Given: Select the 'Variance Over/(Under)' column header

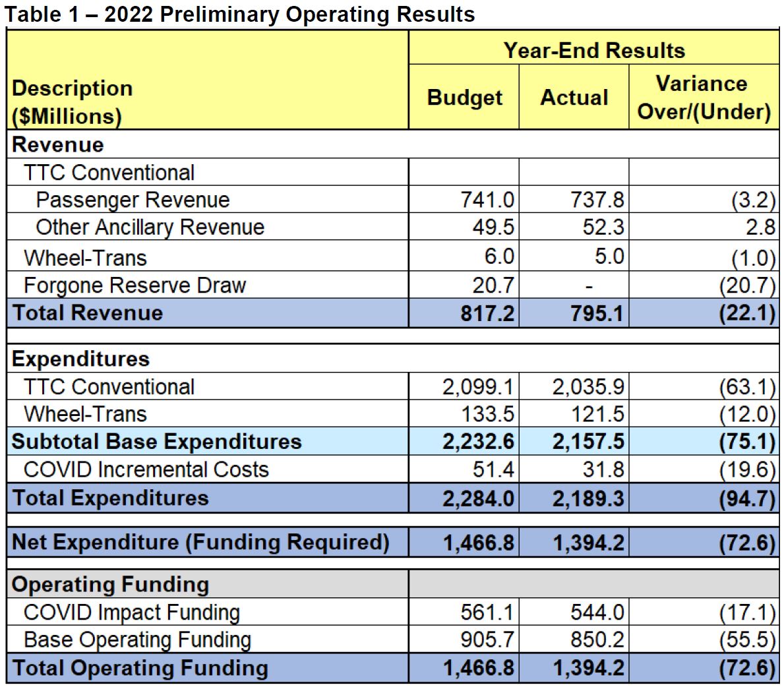Looking at the screenshot, I should point(704,98).
